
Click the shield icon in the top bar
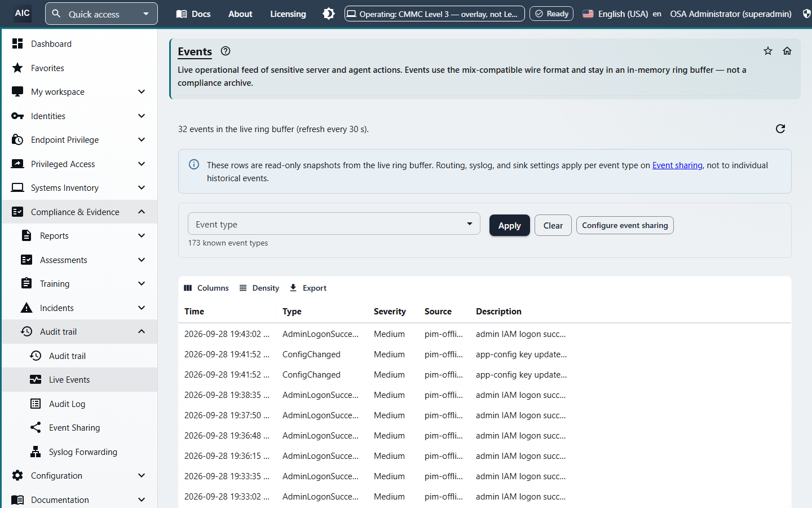point(806,14)
